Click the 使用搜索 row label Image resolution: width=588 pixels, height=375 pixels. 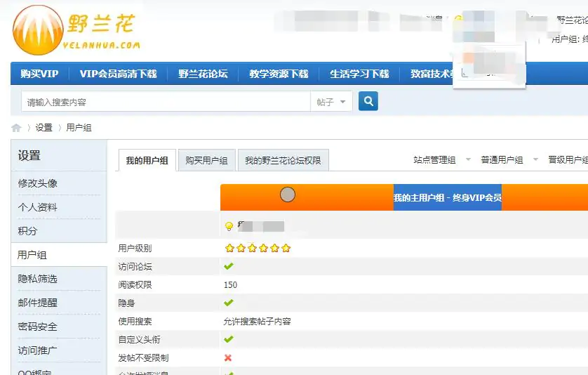pyautogui.click(x=135, y=322)
